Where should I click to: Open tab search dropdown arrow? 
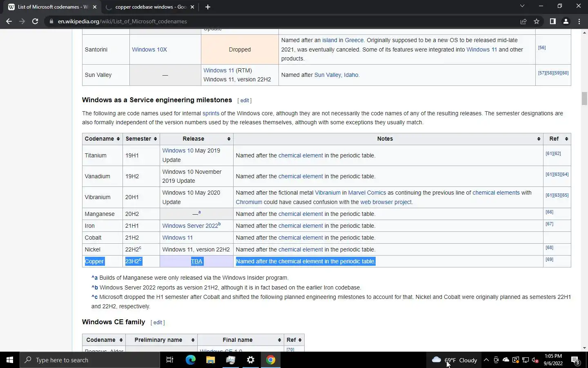tap(522, 6)
